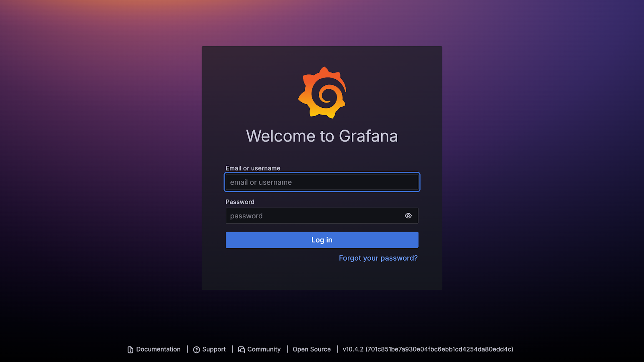
Task: Click the Email or username label
Action: point(253,168)
